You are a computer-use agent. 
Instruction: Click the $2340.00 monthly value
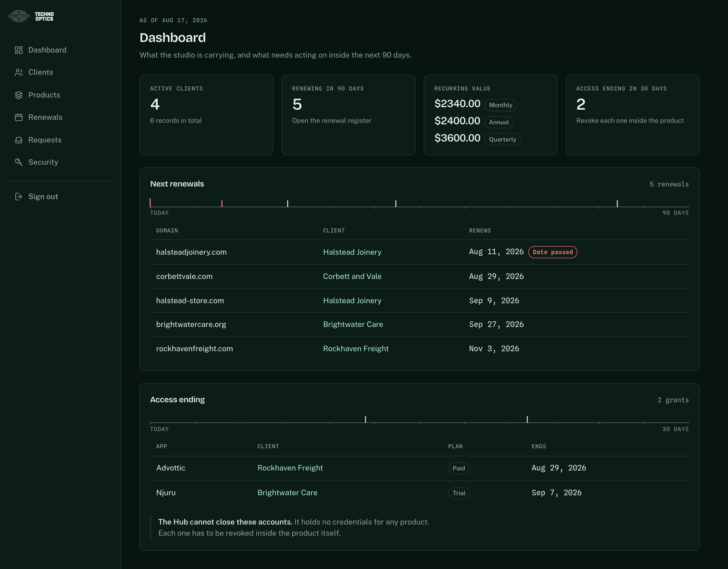tap(457, 104)
